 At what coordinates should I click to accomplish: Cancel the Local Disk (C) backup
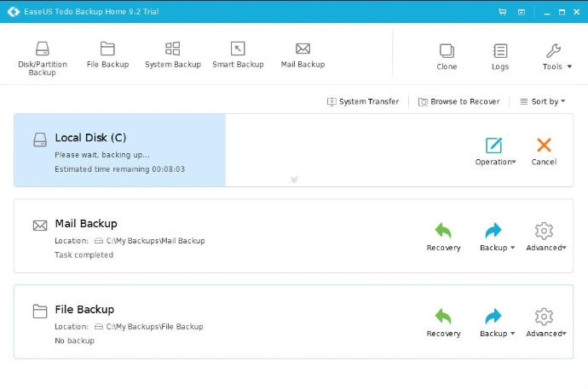(544, 152)
